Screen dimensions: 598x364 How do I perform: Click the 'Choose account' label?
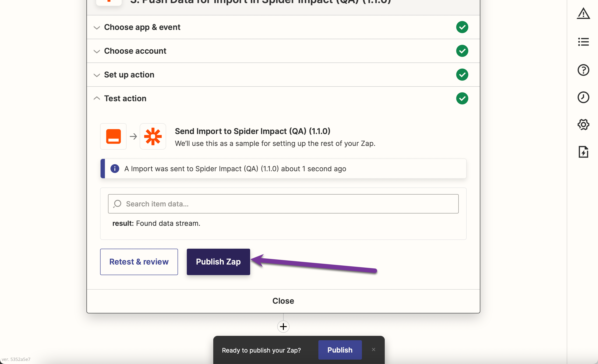[x=135, y=51]
